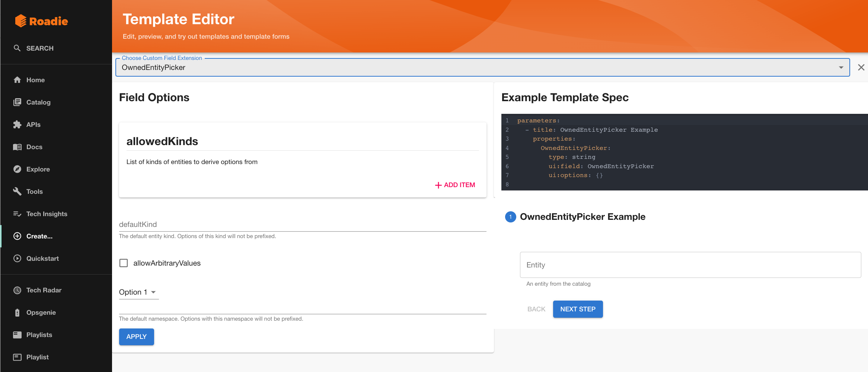Open the Option 1 dropdown
Viewport: 868px width, 372px height.
coord(138,292)
